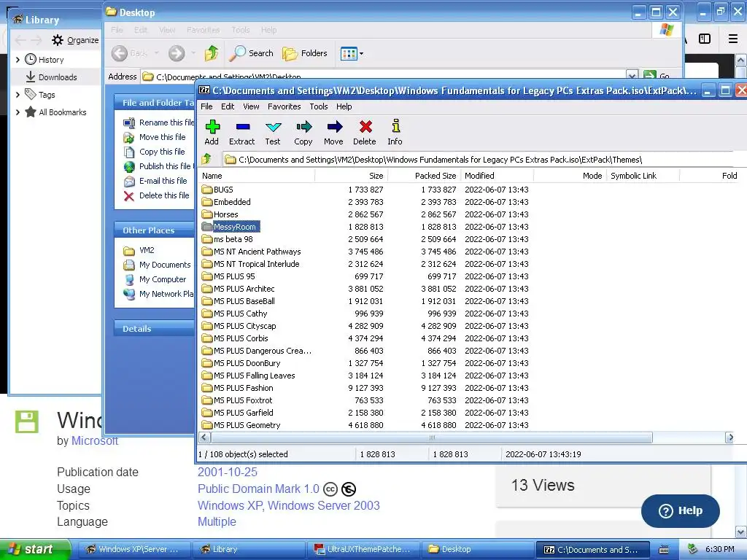Image resolution: width=747 pixels, height=560 pixels.
Task: Click the MS PLUS Cityscap entry
Action: tap(244, 326)
